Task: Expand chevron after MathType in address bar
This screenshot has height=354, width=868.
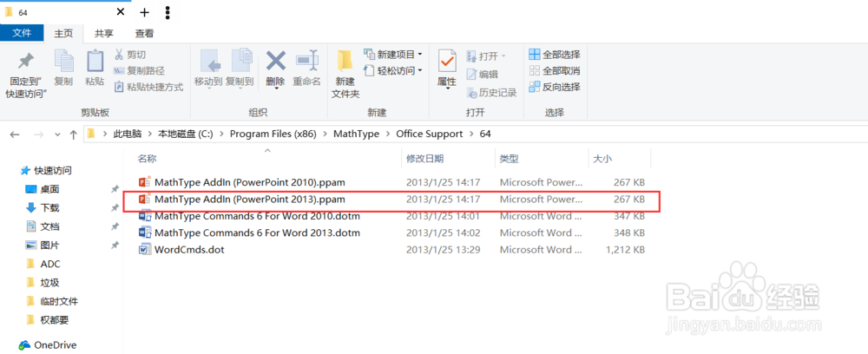Action: coord(387,134)
